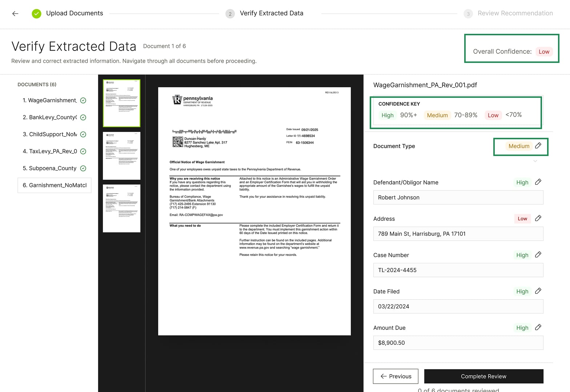Click the check circle beside BankLevy_County document

pyautogui.click(x=83, y=117)
